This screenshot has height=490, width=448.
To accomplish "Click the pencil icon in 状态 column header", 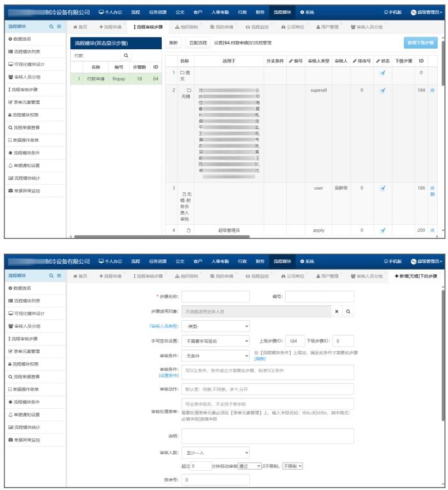I will pos(378,61).
